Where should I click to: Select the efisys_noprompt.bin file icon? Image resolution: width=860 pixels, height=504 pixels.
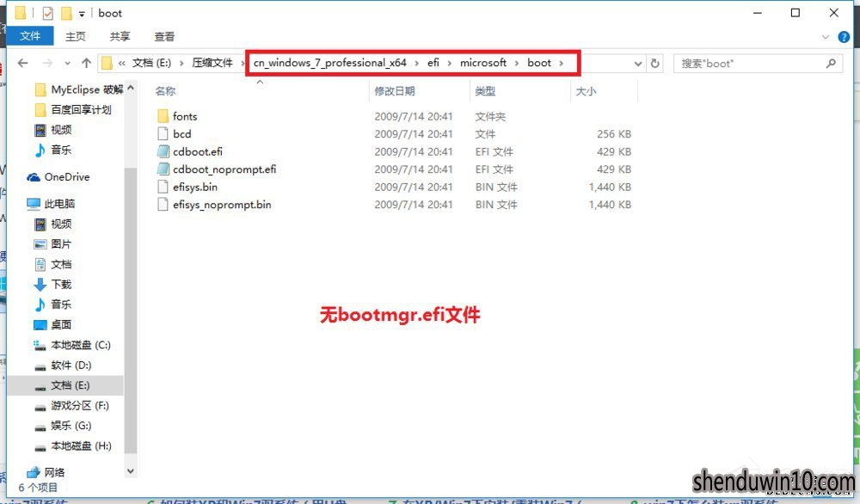coord(163,204)
